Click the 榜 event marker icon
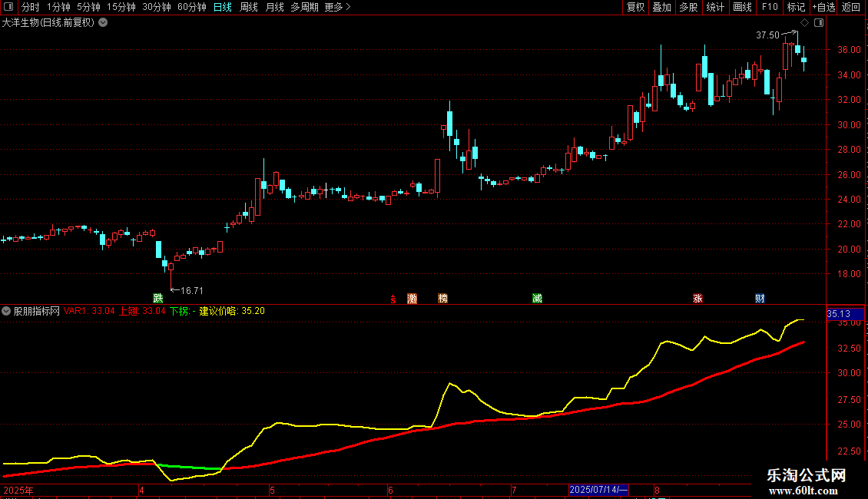The image size is (868, 499). (x=443, y=298)
